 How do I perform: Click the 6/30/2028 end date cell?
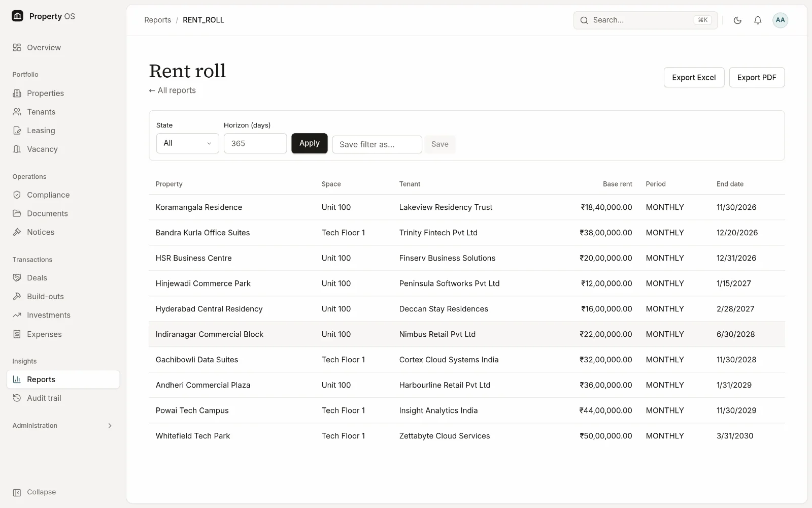point(735,334)
